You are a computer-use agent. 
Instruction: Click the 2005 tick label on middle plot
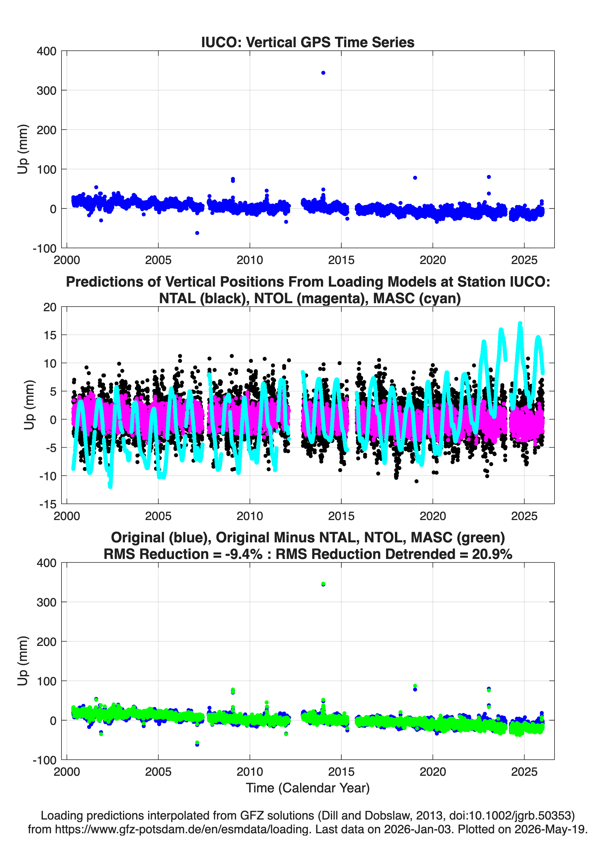158,516
